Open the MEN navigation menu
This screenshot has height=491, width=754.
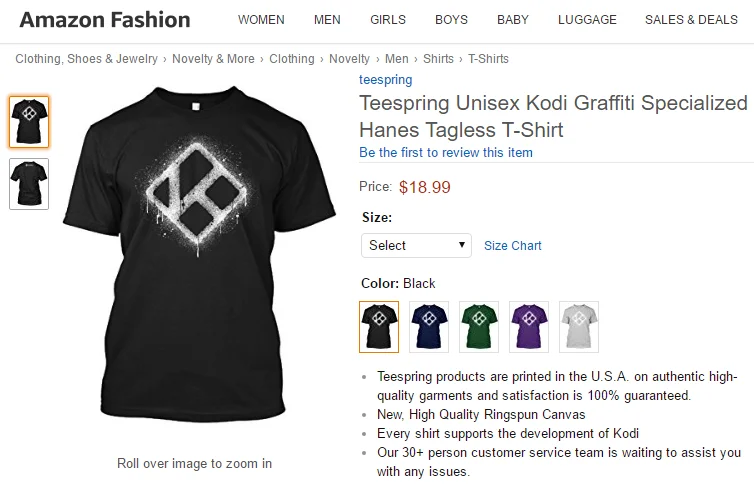[327, 20]
